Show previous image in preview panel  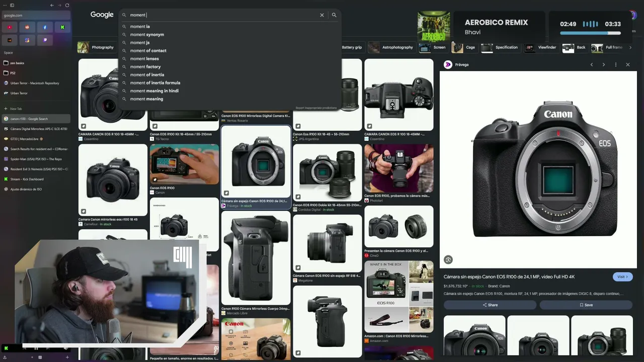pos(592,65)
